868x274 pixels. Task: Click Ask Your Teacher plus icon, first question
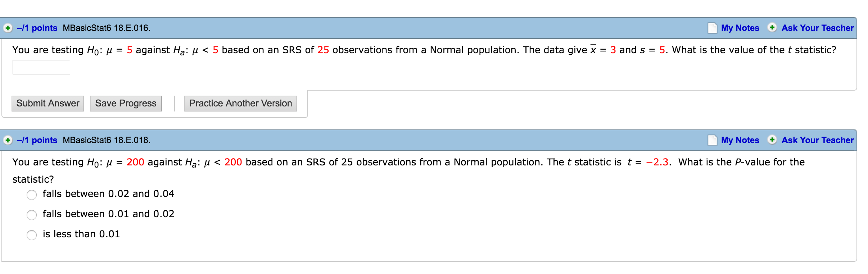click(x=772, y=28)
